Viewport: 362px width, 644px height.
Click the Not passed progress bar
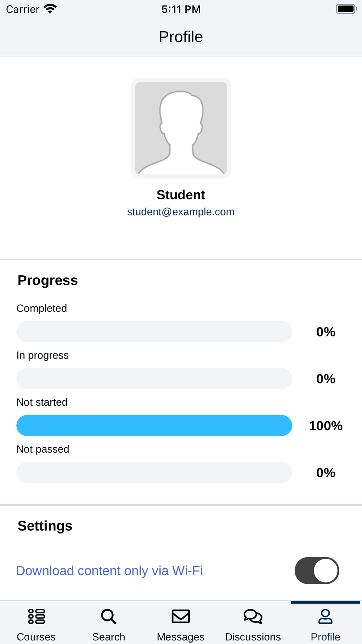point(154,472)
